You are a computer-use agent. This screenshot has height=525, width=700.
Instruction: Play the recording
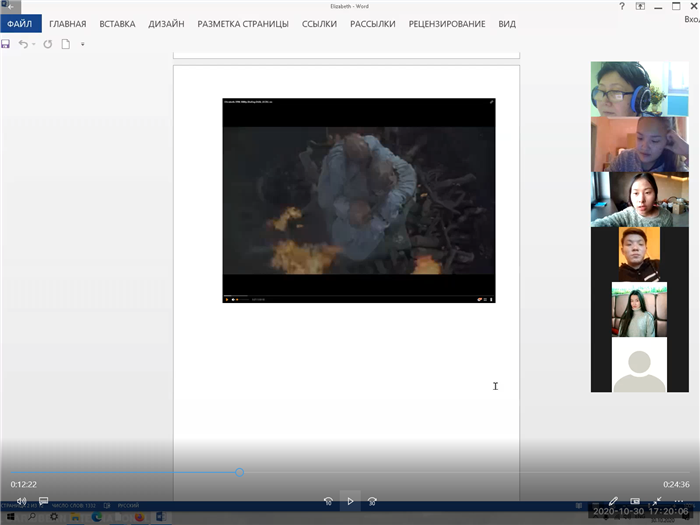(350, 500)
